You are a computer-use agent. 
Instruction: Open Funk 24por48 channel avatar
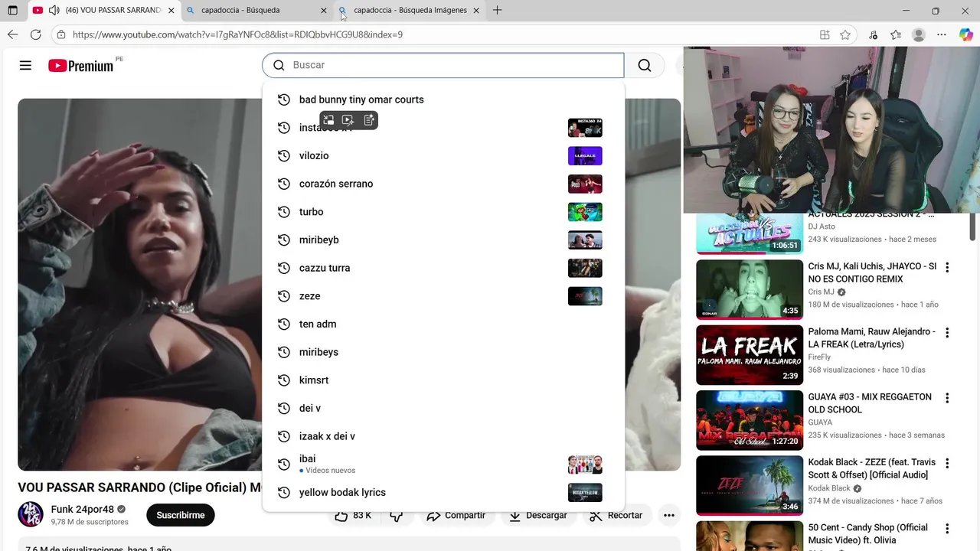point(31,514)
